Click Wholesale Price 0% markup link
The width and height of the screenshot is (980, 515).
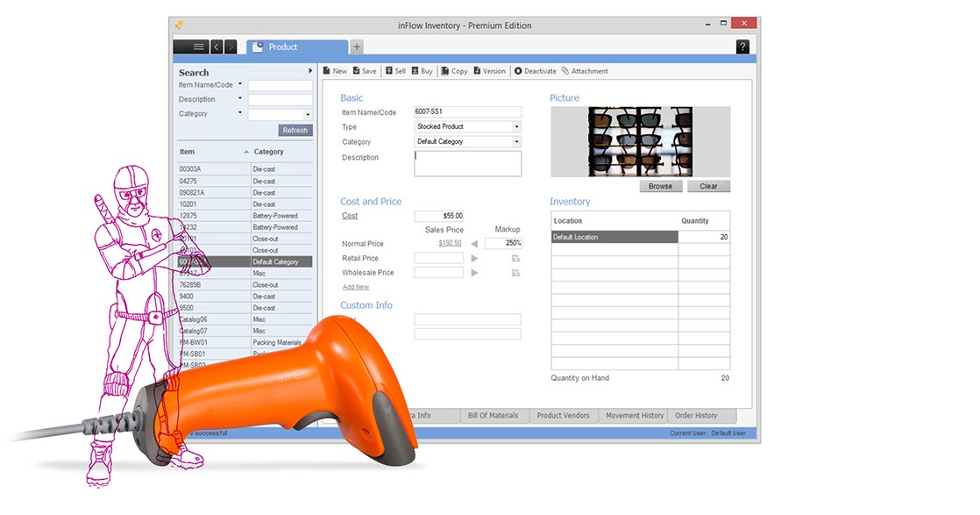coord(515,272)
